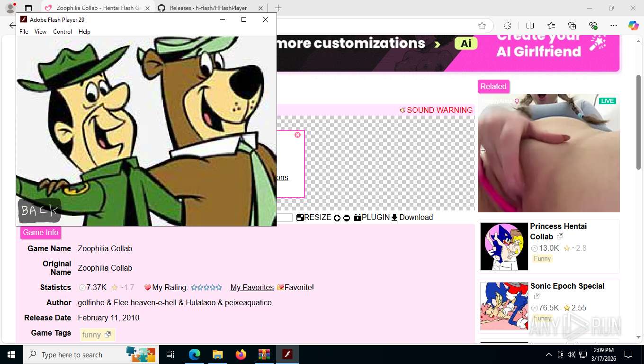
Task: Click the PLUGIN button
Action: [x=372, y=217]
